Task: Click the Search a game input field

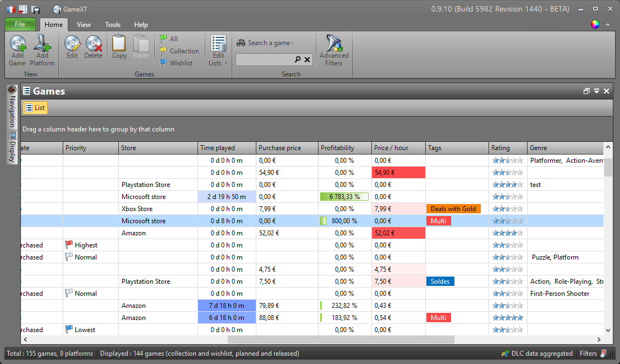Action: [x=265, y=59]
